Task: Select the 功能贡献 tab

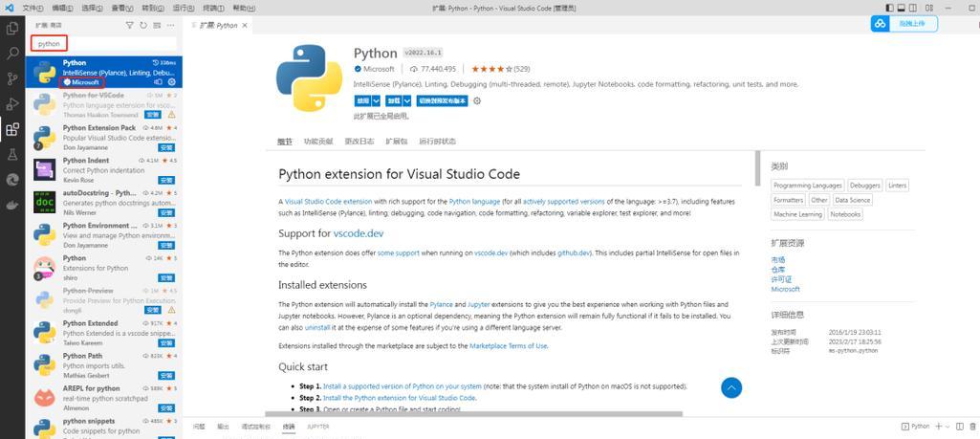Action: pyautogui.click(x=318, y=142)
